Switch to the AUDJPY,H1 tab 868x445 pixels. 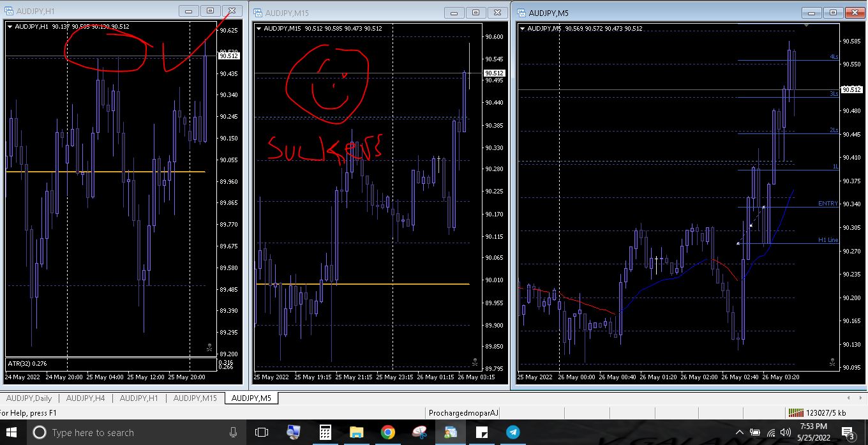coord(139,398)
